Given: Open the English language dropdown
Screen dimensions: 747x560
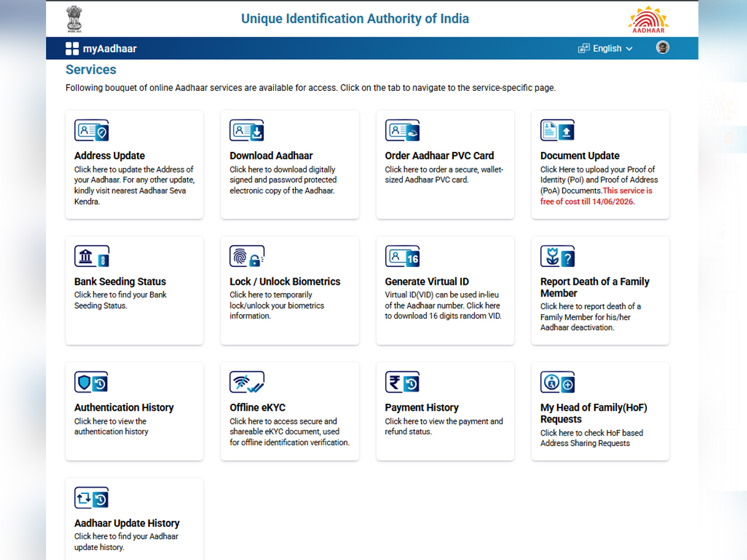Looking at the screenshot, I should [606, 49].
